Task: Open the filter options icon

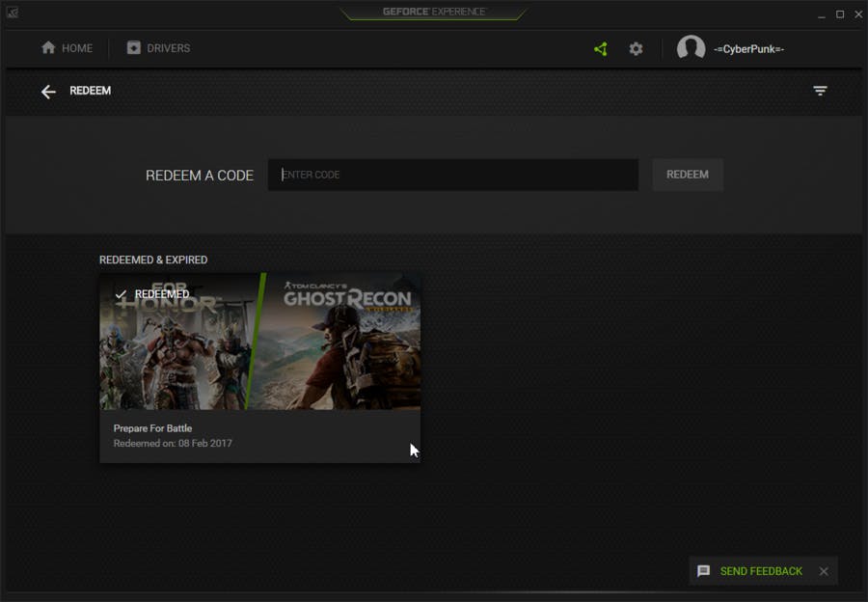Action: click(820, 91)
